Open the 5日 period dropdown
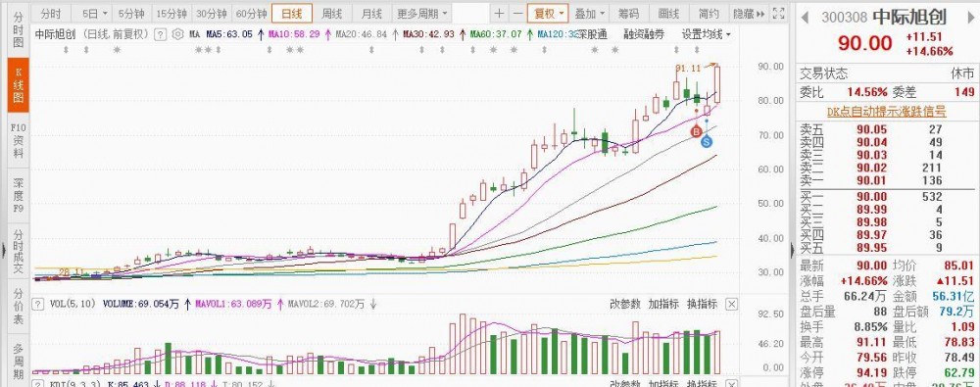The width and height of the screenshot is (980, 387). (x=94, y=13)
